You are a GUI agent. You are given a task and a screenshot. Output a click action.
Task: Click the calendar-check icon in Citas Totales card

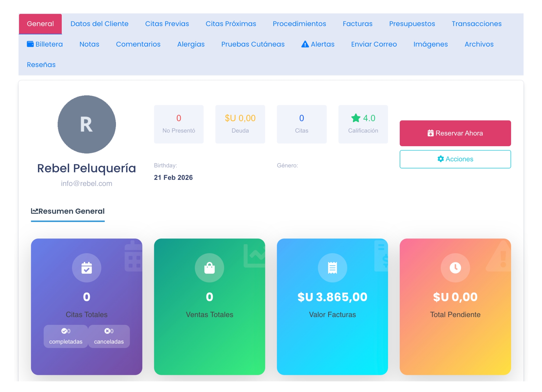tap(86, 268)
